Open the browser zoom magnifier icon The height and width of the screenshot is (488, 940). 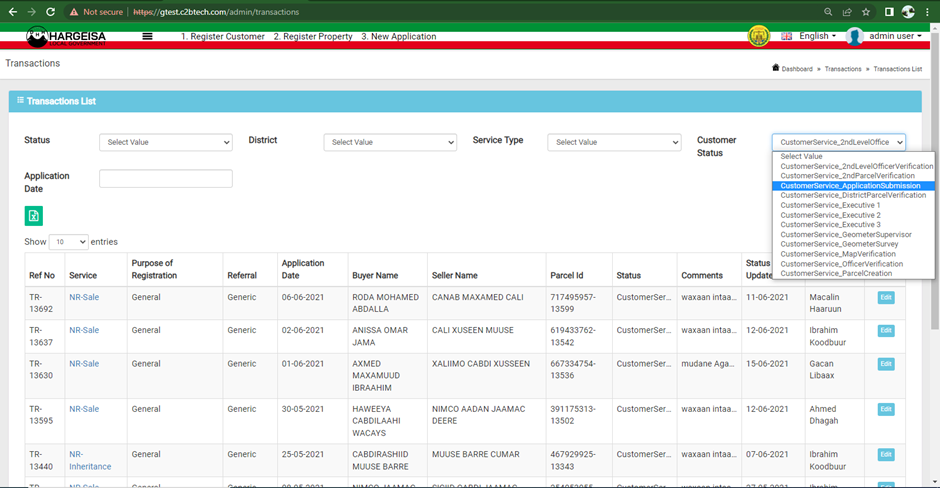[828, 12]
